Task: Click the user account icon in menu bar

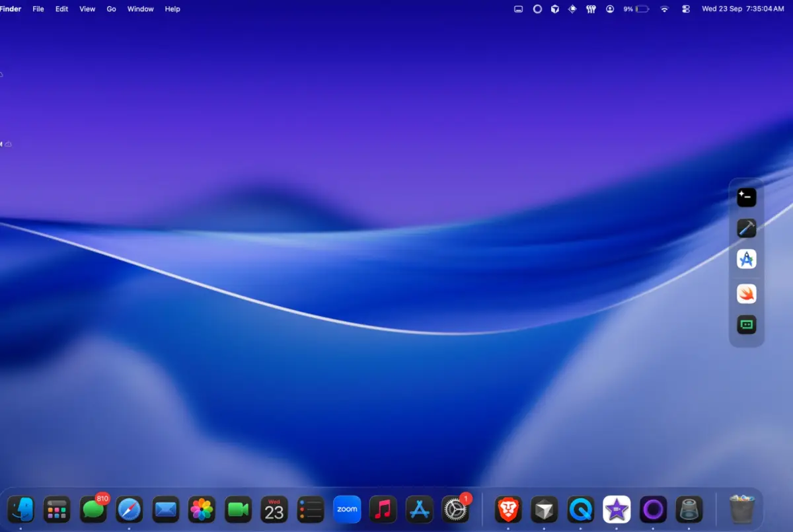Action: [609, 9]
